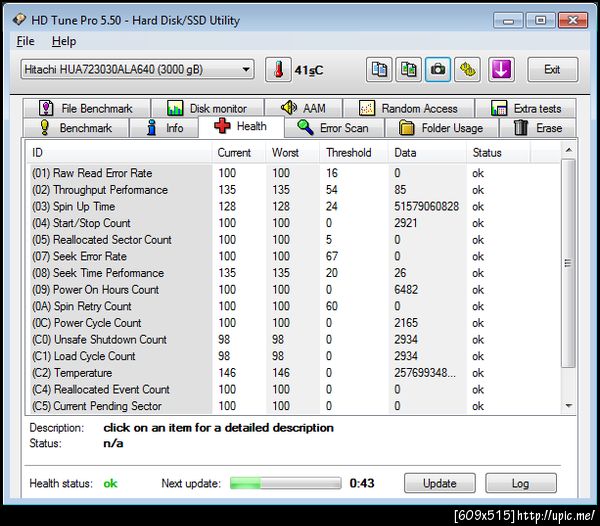The height and width of the screenshot is (526, 600).
Task: Select the Reallocated Sector Count row
Action: (294, 239)
